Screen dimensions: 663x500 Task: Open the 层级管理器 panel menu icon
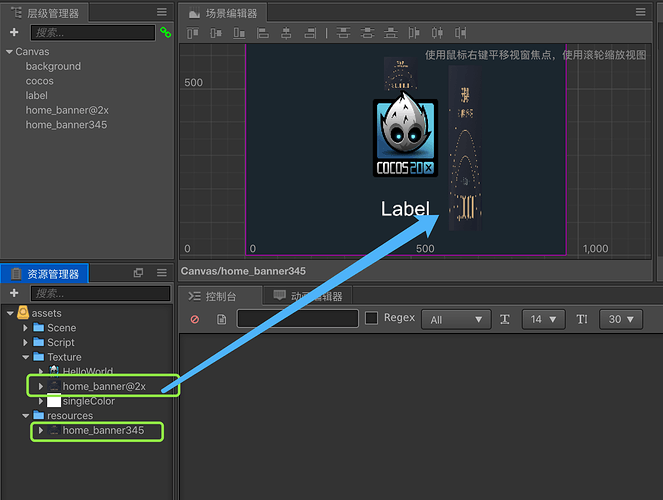(162, 12)
